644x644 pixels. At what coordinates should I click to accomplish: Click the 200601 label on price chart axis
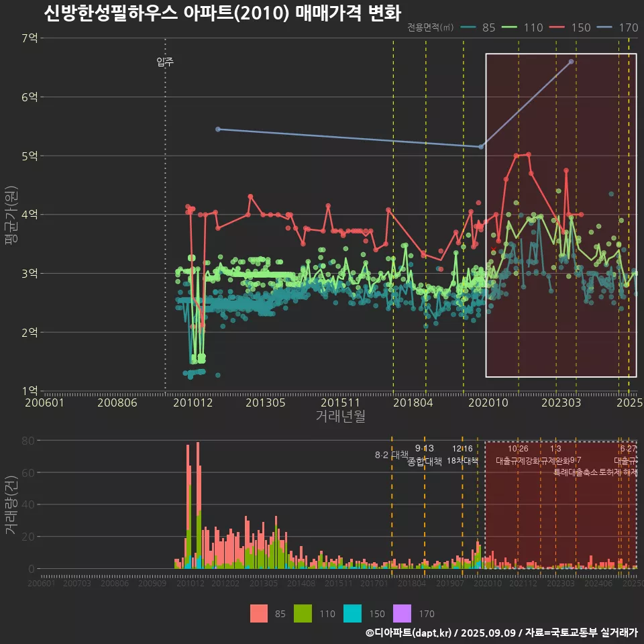coord(44,402)
